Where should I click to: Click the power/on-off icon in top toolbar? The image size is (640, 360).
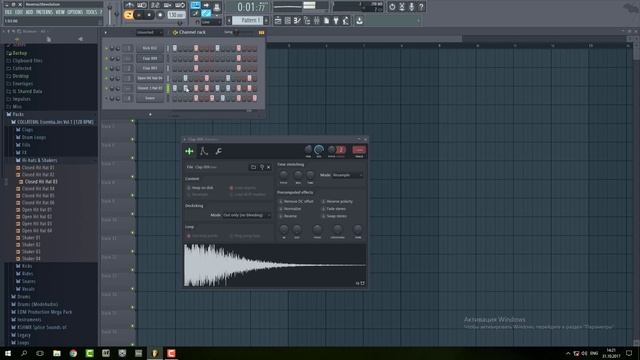coord(392,7)
